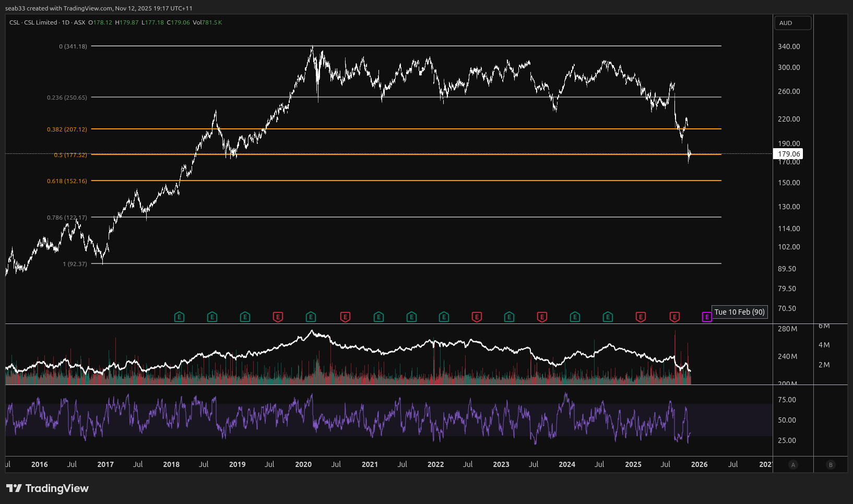Click the orange 0.5 Fibonacci retracement line
The height and width of the screenshot is (504, 853).
click(418, 154)
